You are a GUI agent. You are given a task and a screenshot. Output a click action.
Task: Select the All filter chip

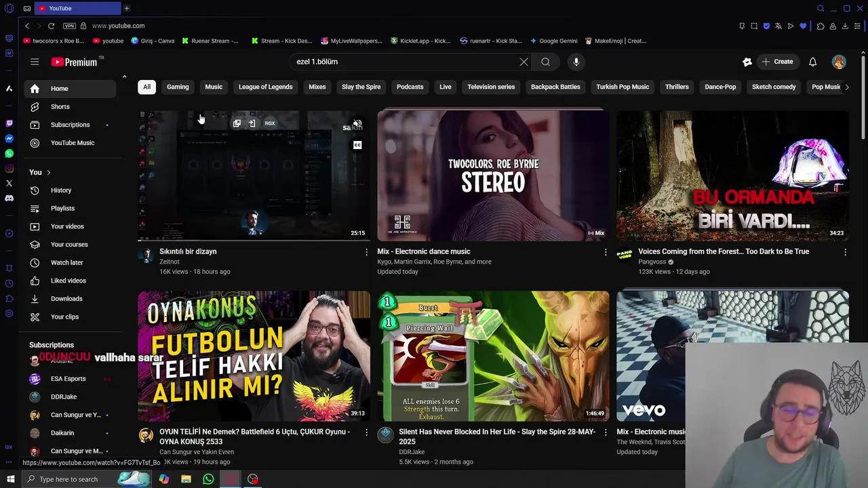point(146,87)
